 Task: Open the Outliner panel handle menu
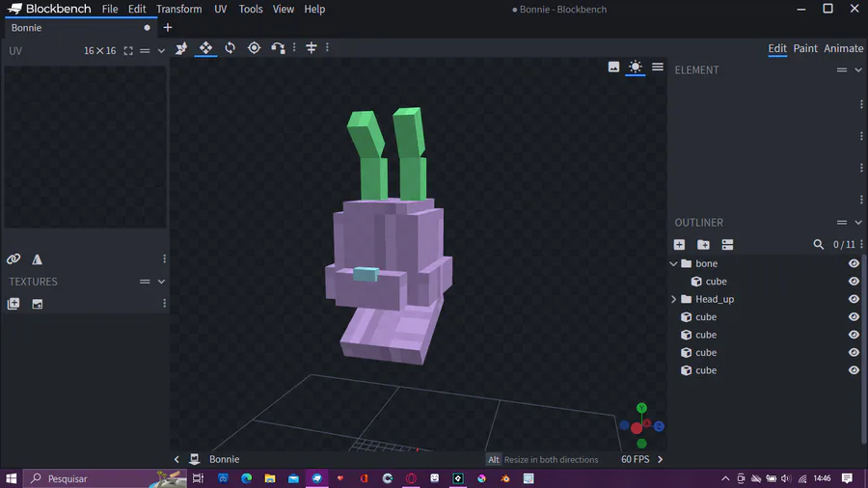coord(842,223)
